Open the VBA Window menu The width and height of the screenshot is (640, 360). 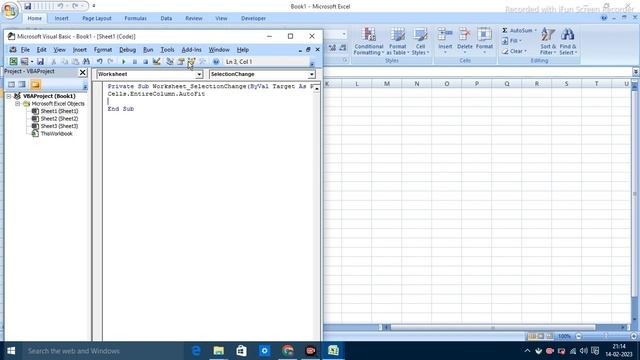click(x=219, y=50)
